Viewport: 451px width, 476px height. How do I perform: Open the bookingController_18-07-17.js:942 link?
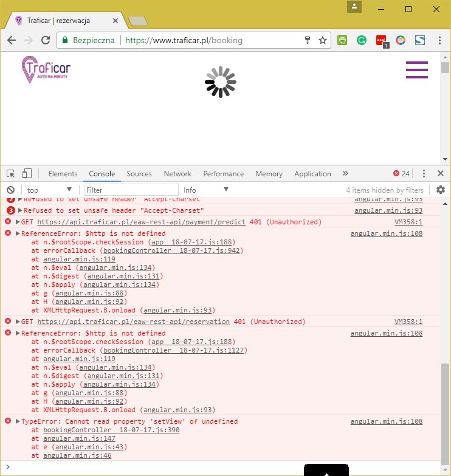click(x=171, y=250)
